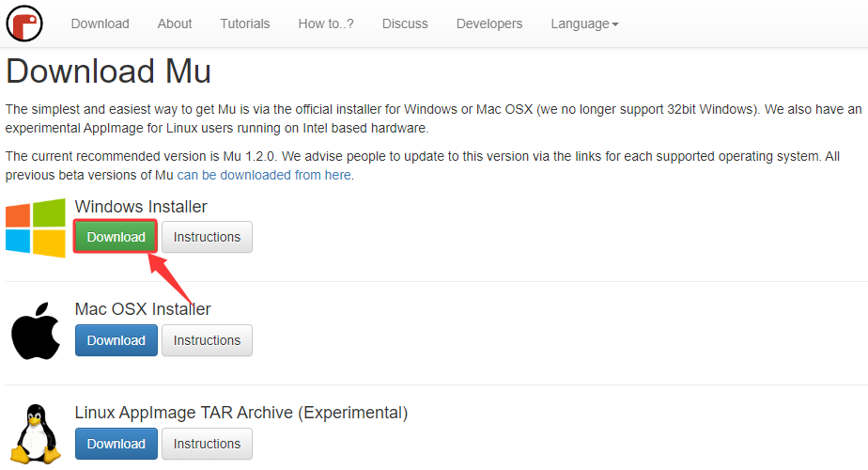Screen dimensions: 868x470
Task: Open the Developers page
Action: pyautogui.click(x=489, y=23)
